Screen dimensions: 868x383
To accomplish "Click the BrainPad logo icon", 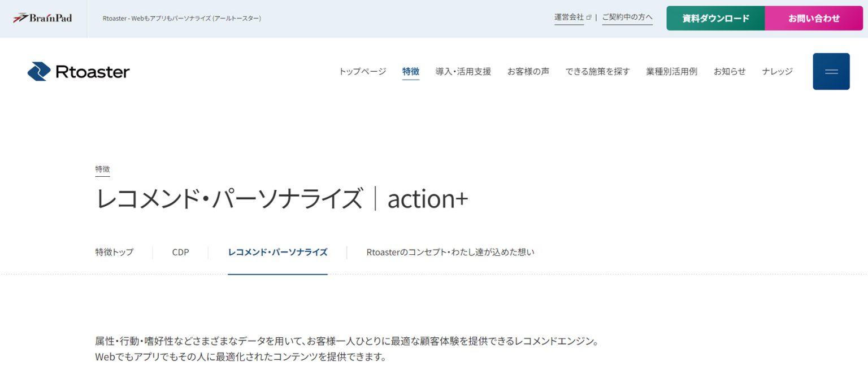I will click(22, 18).
